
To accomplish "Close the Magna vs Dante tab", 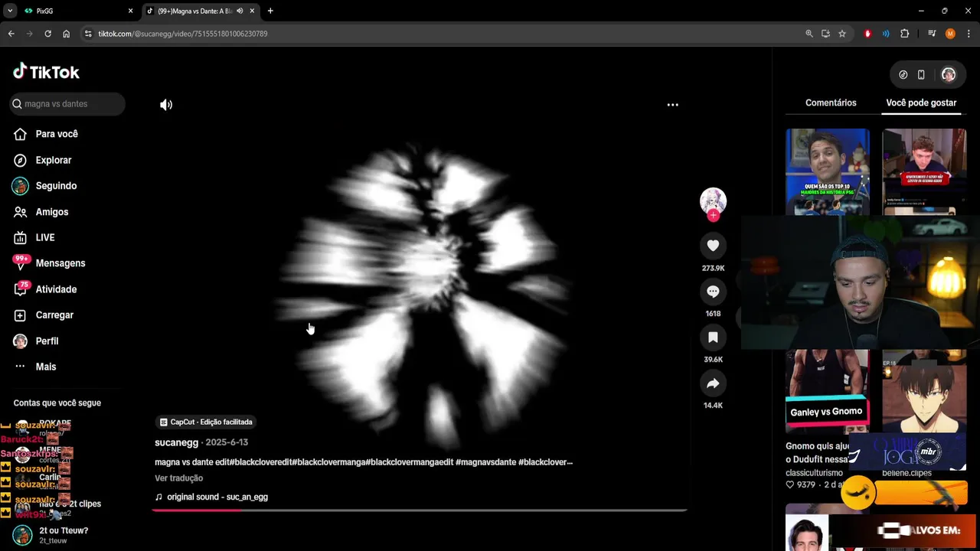I will 252,11.
